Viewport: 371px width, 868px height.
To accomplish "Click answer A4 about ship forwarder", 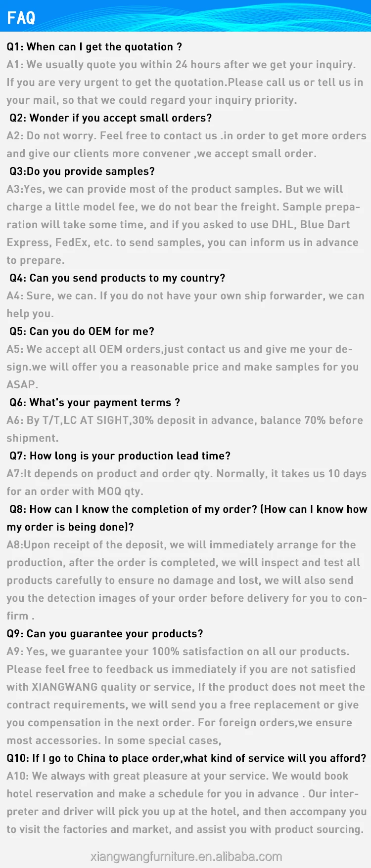I will pos(185,296).
